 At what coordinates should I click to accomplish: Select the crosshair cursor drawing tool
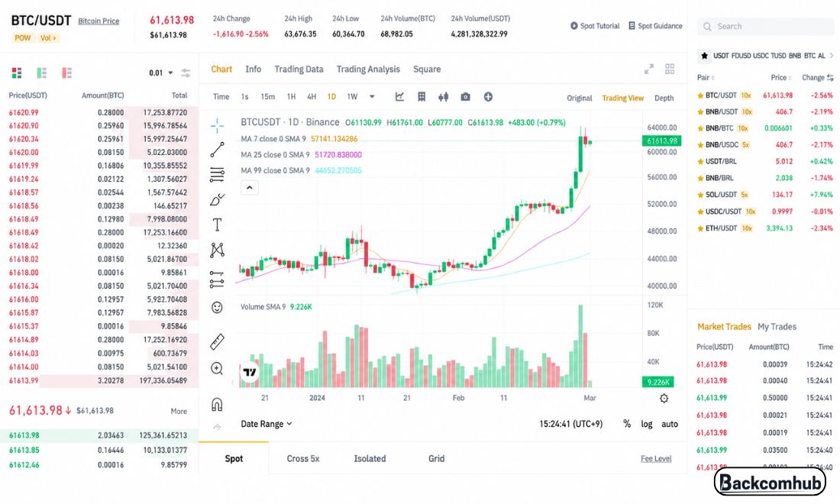click(217, 126)
